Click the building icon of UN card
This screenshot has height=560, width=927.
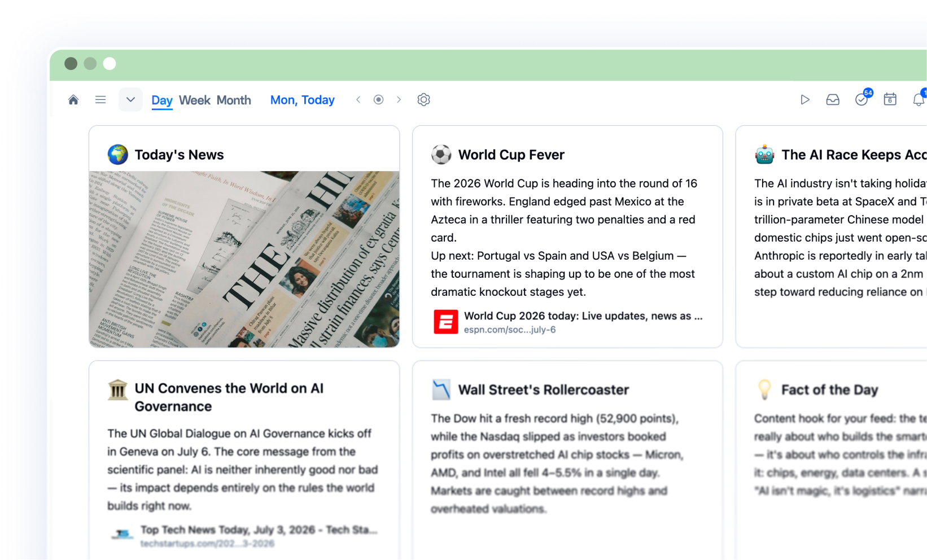pyautogui.click(x=118, y=390)
